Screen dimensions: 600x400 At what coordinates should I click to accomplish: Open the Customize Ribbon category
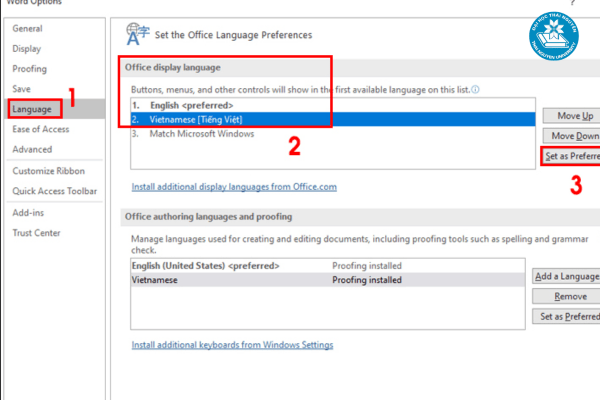click(x=49, y=171)
